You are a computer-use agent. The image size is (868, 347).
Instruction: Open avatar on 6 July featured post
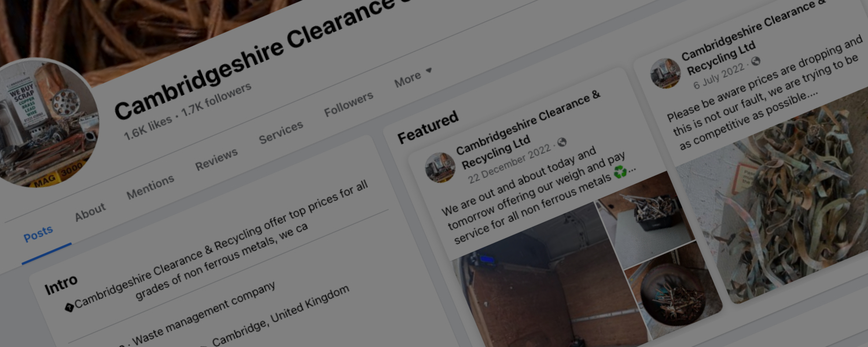665,73
